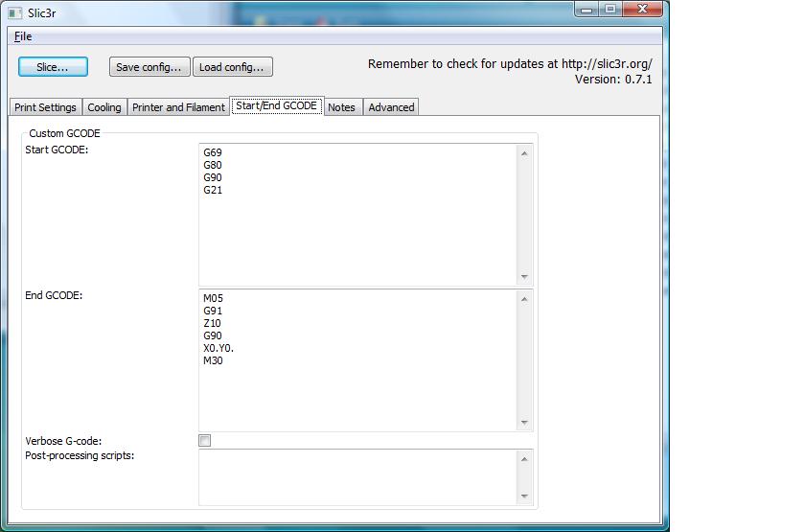This screenshot has width=805, height=532.
Task: Click End GCODE scrollbar down arrow
Action: 524,423
